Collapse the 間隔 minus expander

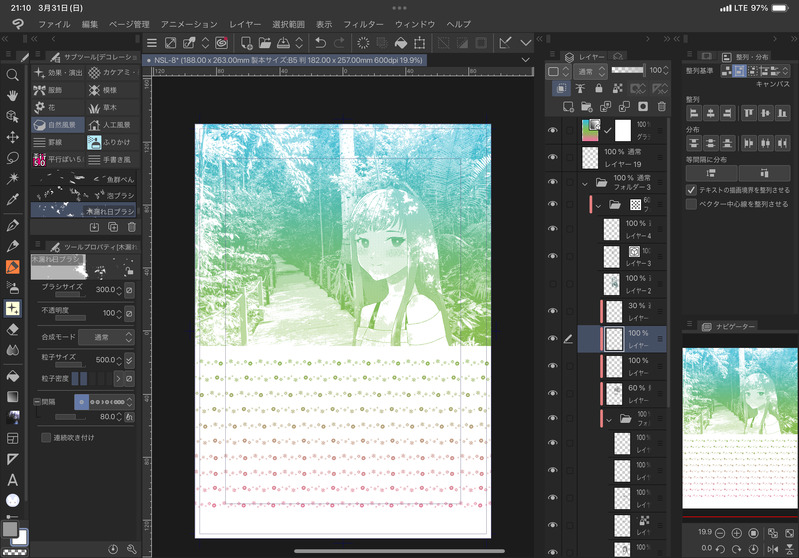[37, 402]
